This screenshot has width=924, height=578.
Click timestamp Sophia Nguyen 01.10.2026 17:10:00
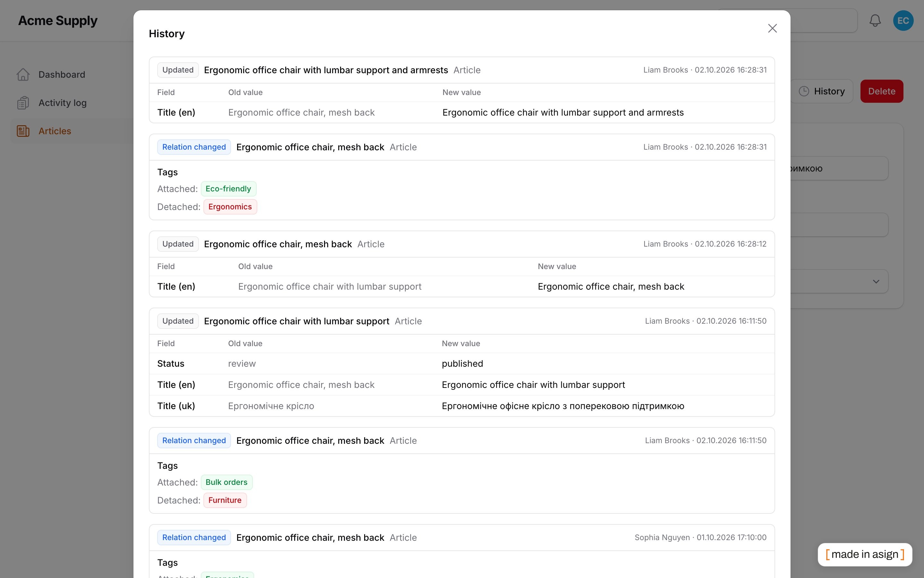click(x=700, y=538)
